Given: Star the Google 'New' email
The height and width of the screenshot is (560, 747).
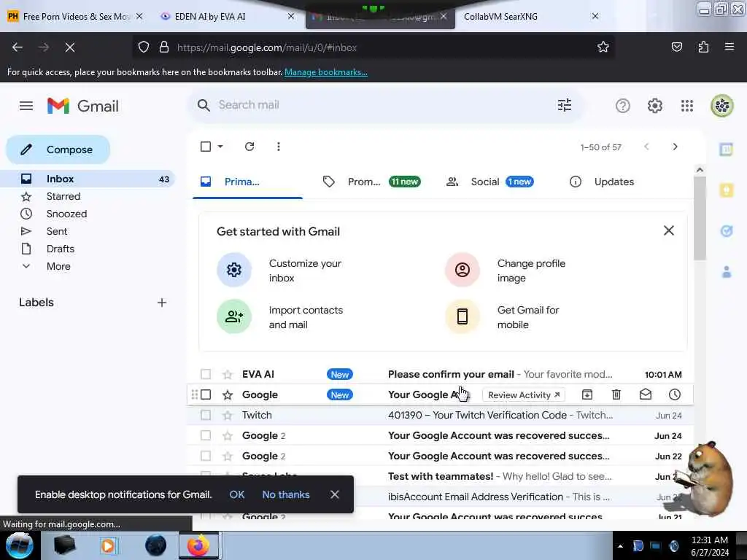Looking at the screenshot, I should pos(228,394).
